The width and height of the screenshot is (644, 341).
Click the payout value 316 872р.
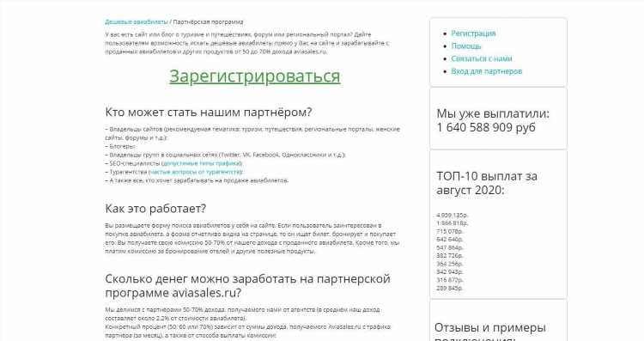click(x=450, y=280)
